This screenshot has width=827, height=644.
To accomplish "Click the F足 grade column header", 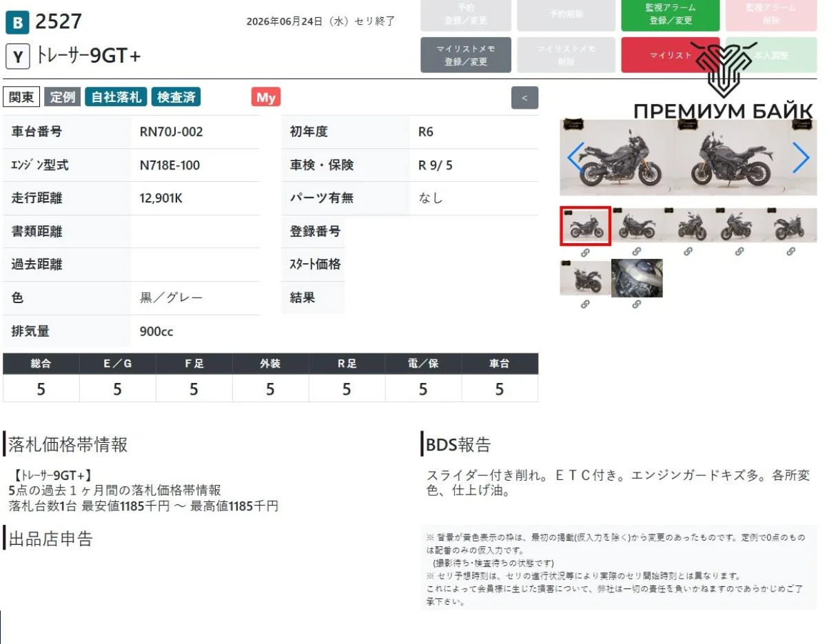I will (194, 364).
